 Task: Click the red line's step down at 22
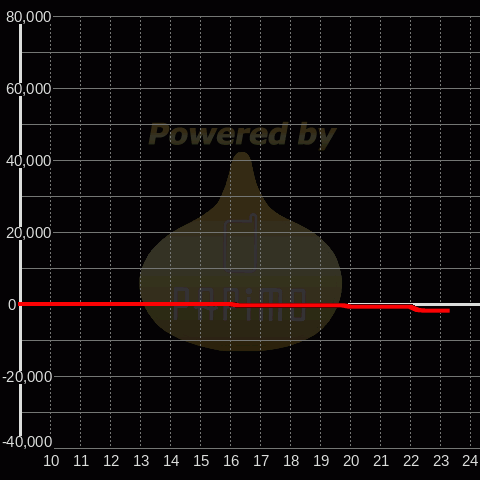415,309
